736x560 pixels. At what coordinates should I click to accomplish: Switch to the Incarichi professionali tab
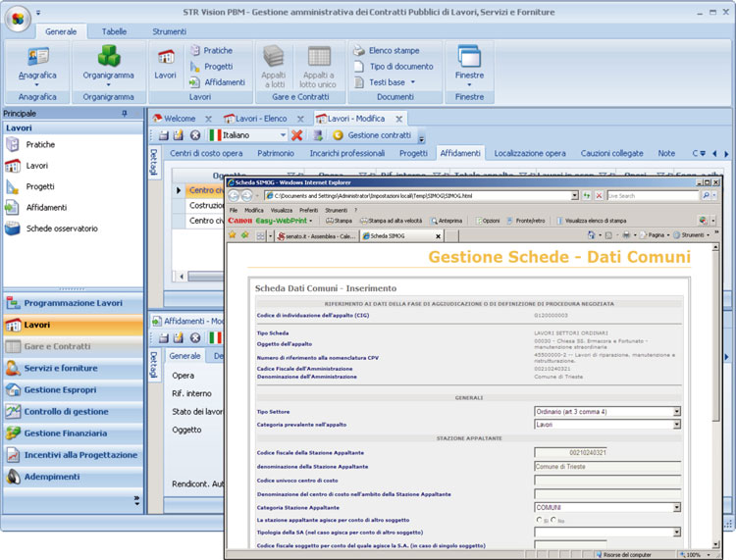click(347, 153)
